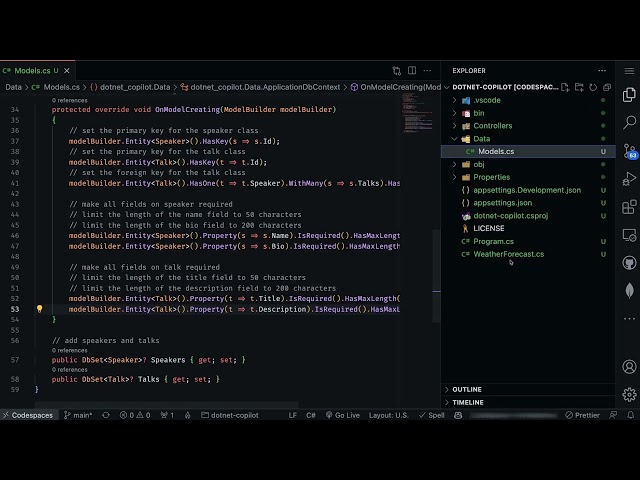The image size is (640, 480).
Task: Click the editor minimap code overview
Action: [417, 113]
